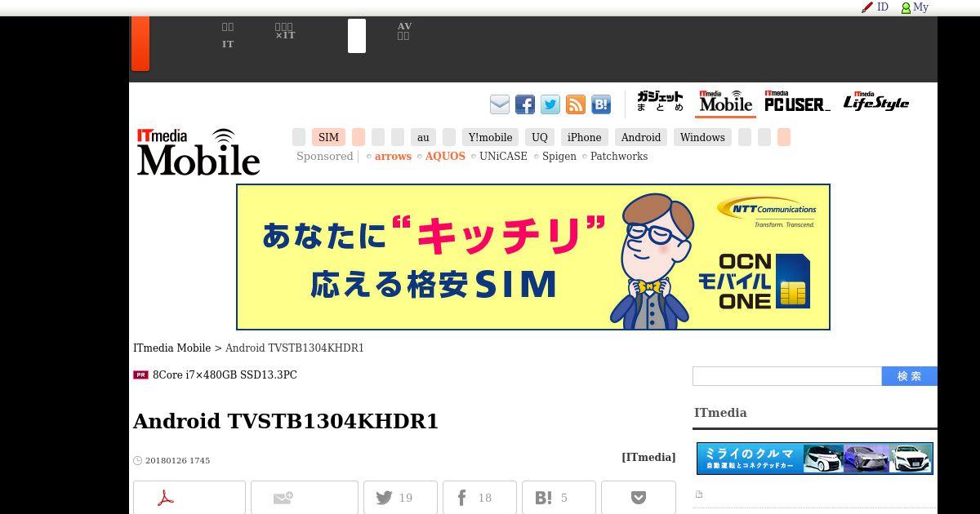Open the ITmedia LifeStyle logo
The image size is (980, 514).
876,103
